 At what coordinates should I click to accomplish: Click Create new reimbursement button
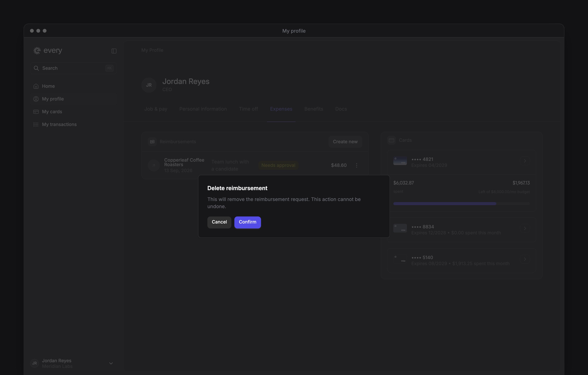(345, 142)
